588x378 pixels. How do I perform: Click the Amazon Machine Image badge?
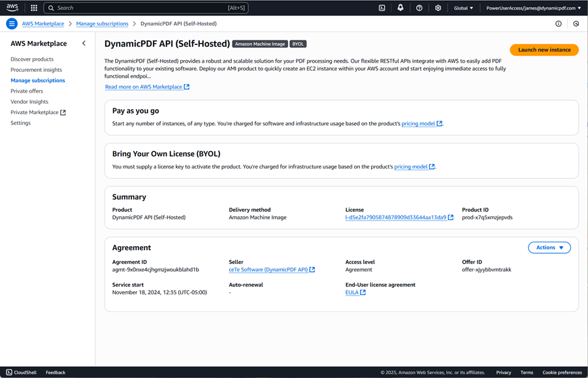(x=260, y=44)
